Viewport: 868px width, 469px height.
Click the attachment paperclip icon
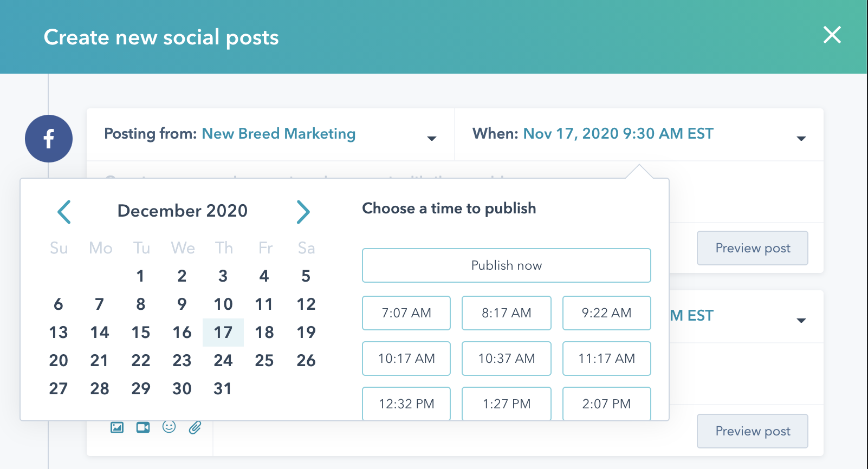[195, 428]
